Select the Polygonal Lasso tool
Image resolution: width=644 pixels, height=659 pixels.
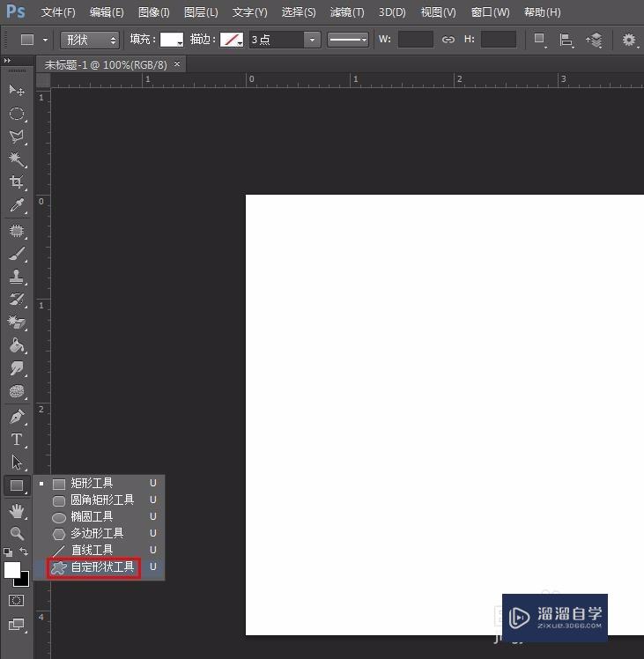[x=17, y=137]
